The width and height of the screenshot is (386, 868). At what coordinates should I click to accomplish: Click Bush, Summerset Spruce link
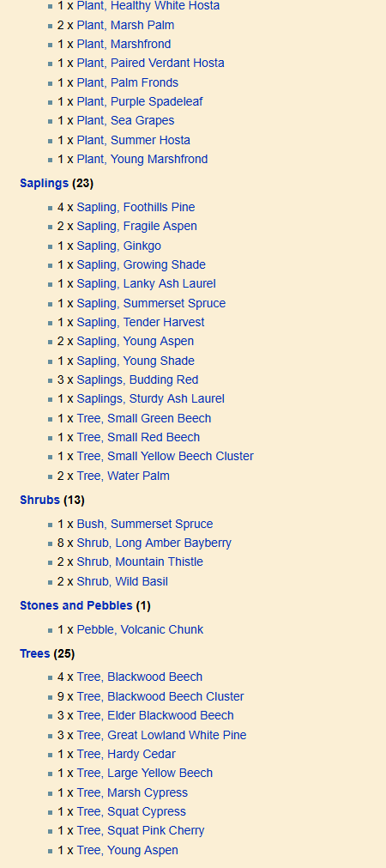click(145, 525)
